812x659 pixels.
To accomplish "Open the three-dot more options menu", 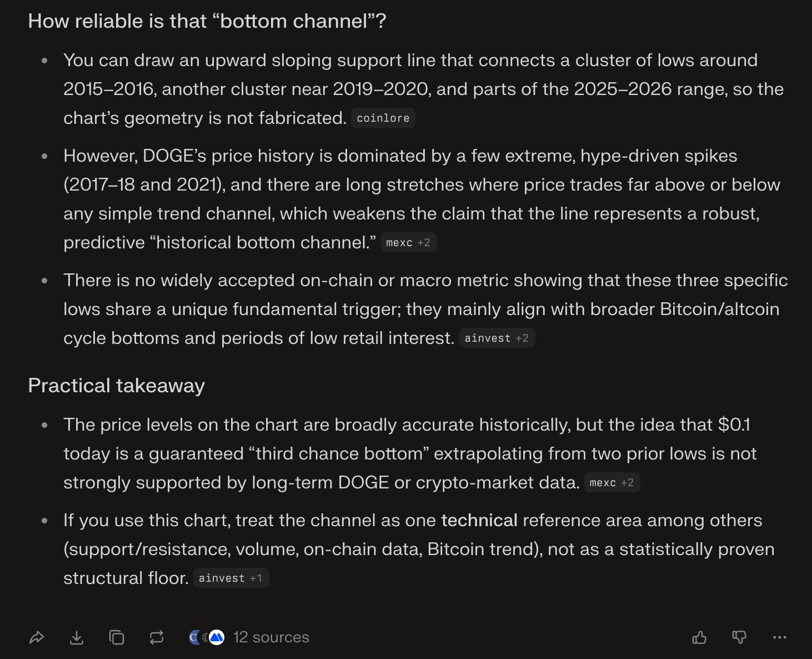I will tap(780, 637).
